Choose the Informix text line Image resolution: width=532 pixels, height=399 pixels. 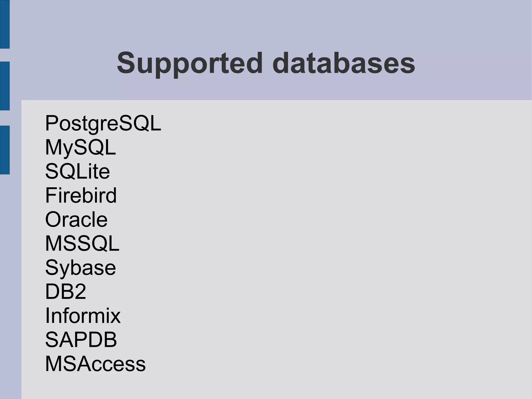(x=83, y=316)
